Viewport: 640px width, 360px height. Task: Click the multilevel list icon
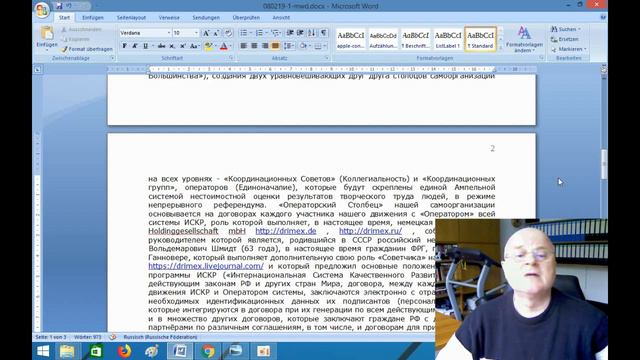pyautogui.click(x=275, y=33)
